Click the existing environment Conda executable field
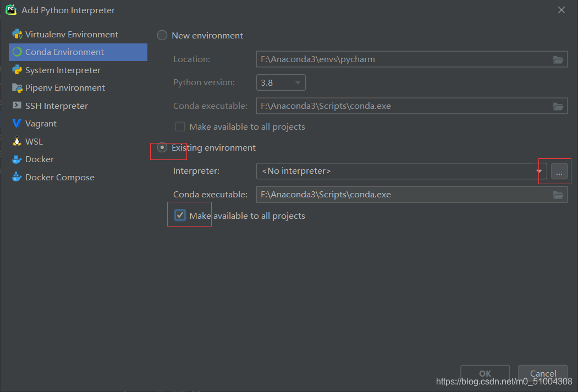Image resolution: width=578 pixels, height=392 pixels. point(412,195)
